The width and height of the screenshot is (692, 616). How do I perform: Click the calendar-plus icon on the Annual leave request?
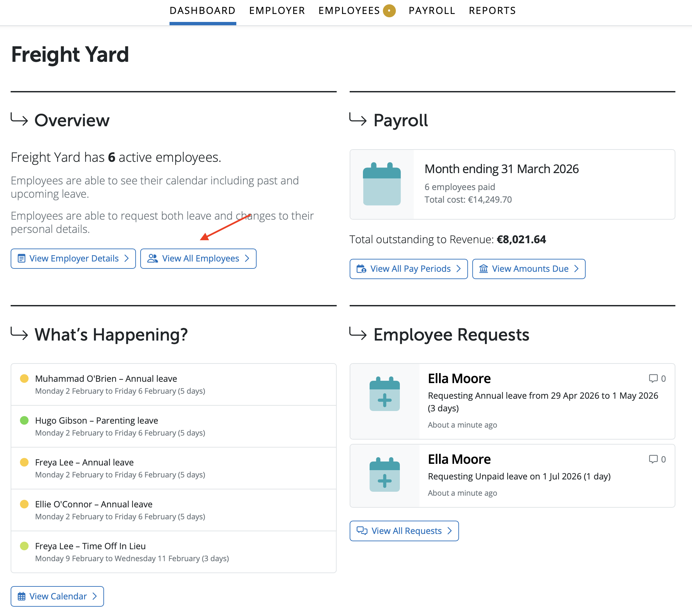[x=384, y=394]
